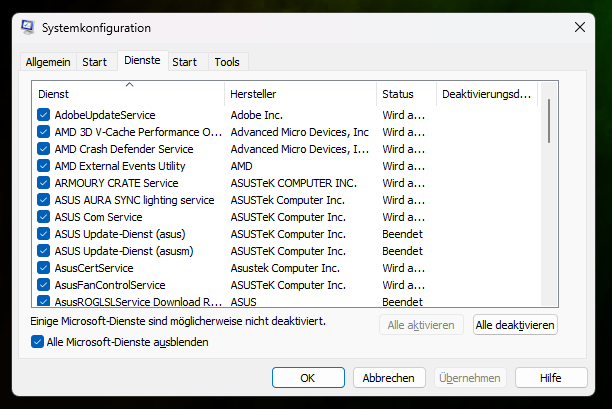Select ARMOURY CRATE Service name text
Image resolution: width=612 pixels, height=409 pixels.
click(x=116, y=183)
